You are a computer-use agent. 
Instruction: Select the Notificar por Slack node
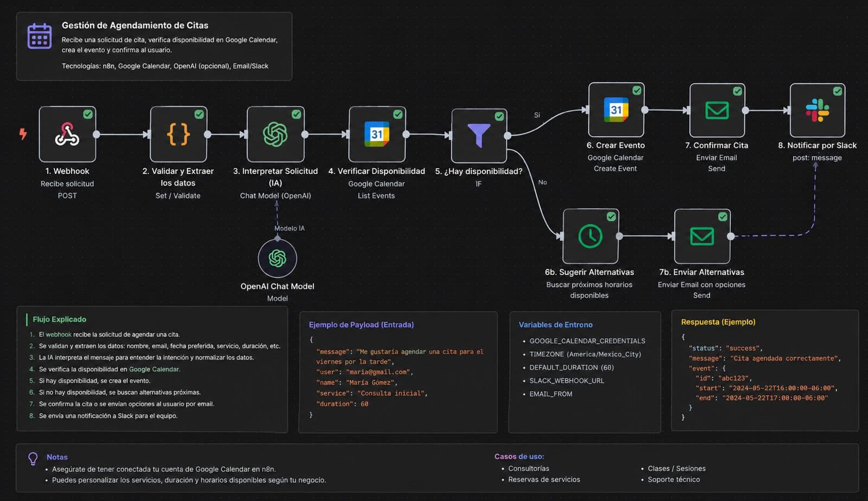(818, 110)
